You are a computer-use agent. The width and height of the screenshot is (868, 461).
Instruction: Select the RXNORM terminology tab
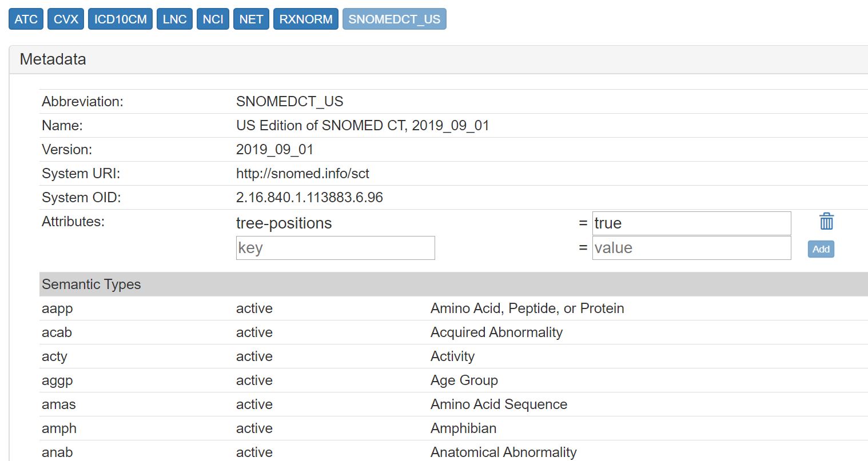pyautogui.click(x=306, y=19)
